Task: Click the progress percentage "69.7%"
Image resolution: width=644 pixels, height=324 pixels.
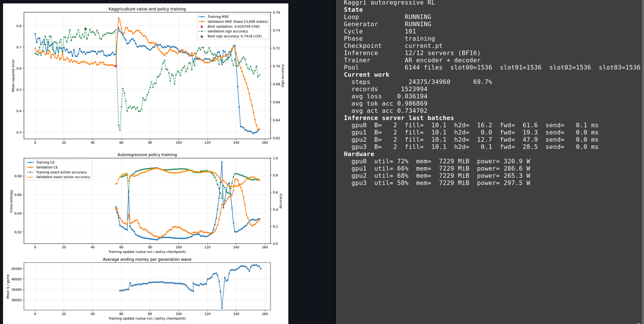Action: coord(482,82)
